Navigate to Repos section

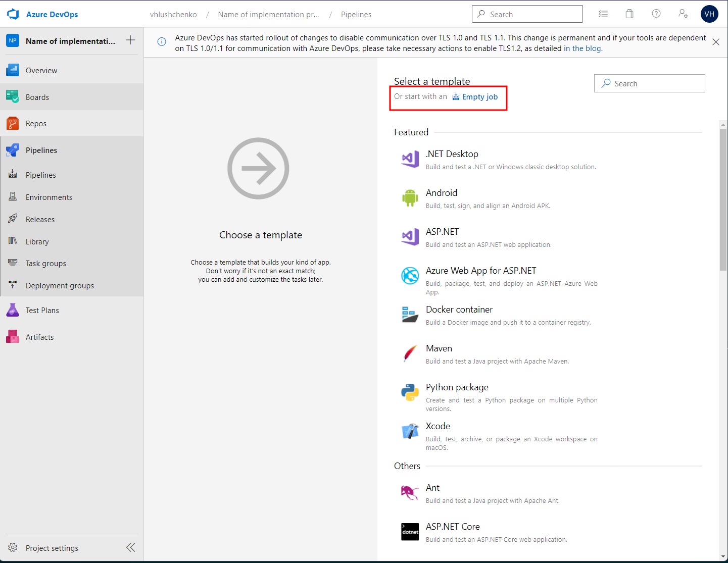click(x=36, y=124)
